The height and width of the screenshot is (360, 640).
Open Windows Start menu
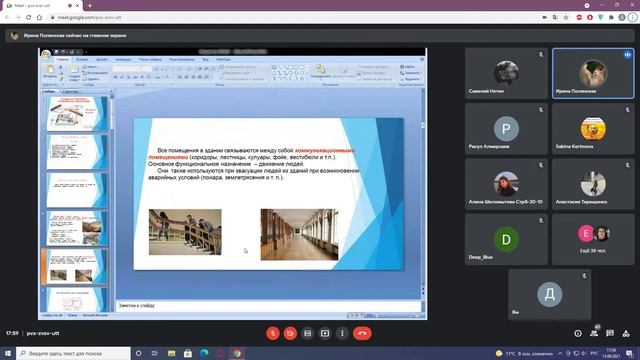[8, 353]
